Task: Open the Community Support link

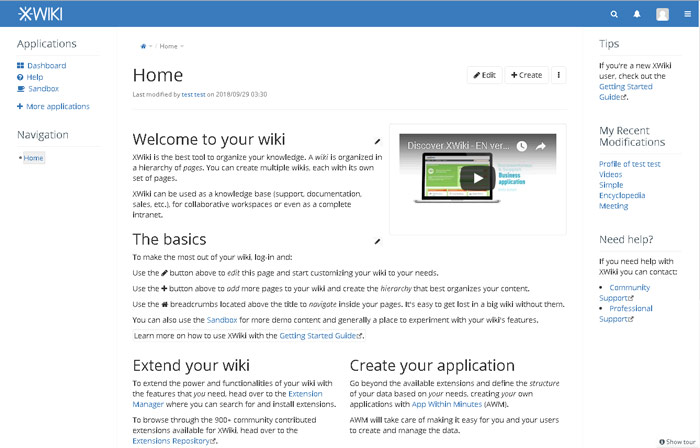Action: (x=624, y=293)
